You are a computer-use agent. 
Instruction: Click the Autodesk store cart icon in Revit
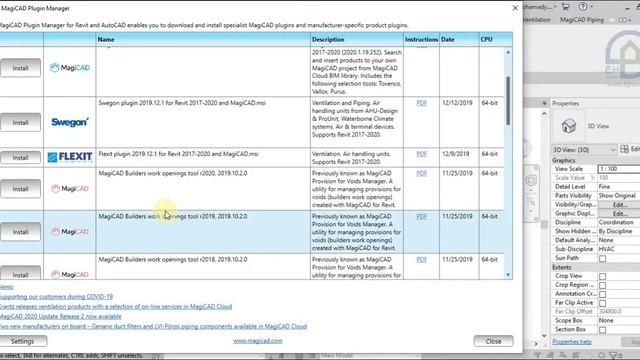tap(565, 7)
